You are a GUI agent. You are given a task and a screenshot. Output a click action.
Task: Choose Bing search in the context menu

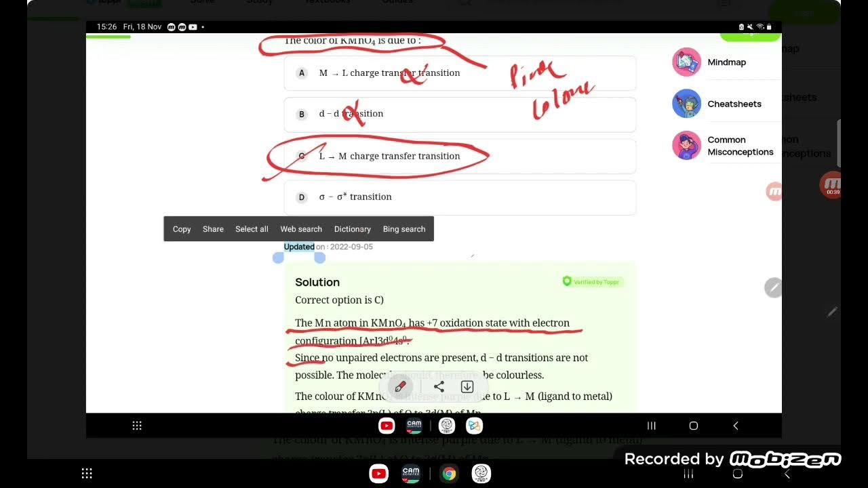(x=404, y=229)
